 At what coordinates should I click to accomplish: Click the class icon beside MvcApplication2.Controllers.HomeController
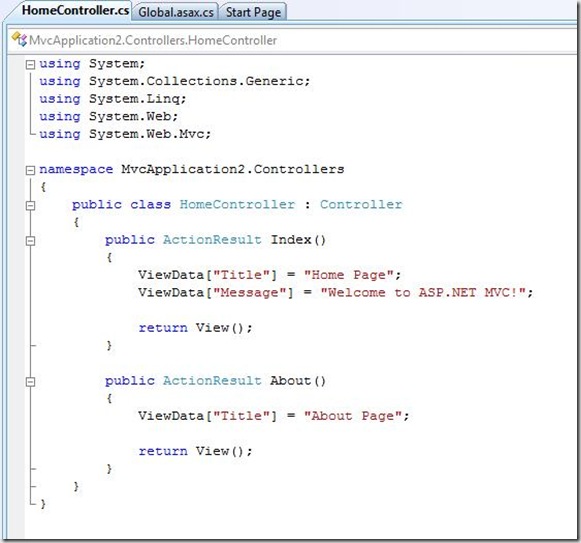point(19,39)
